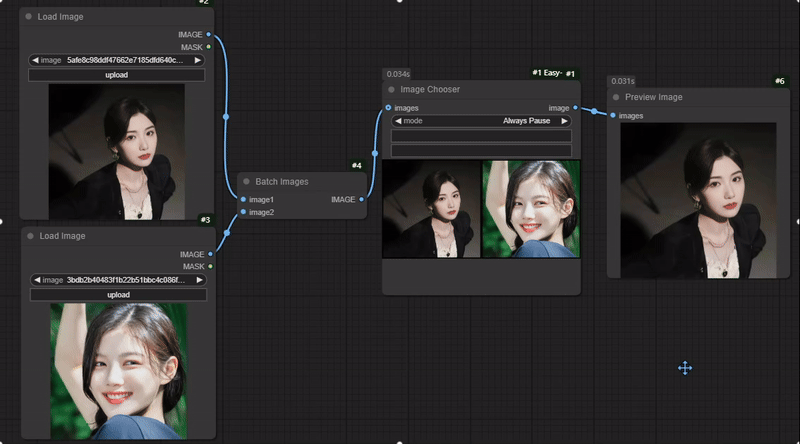
Task: Select next image in the top Load Image node
Action: tap(198, 60)
